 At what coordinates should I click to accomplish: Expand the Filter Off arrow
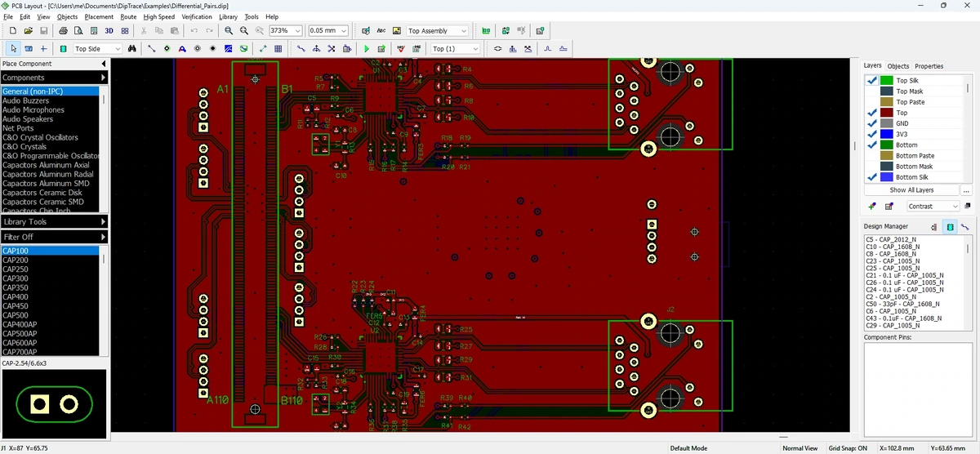pyautogui.click(x=104, y=237)
